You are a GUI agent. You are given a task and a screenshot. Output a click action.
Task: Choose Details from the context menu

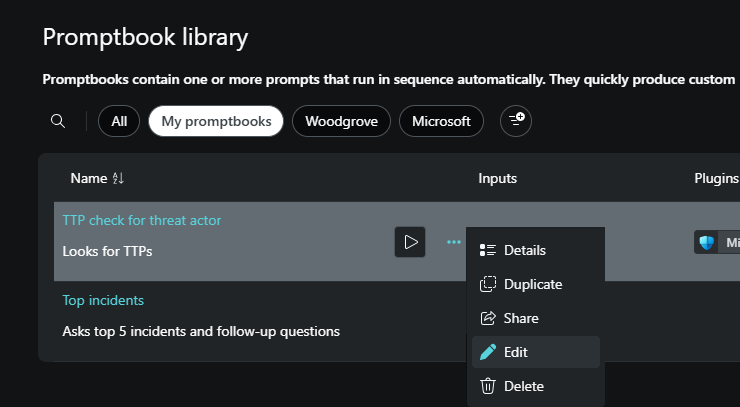[536, 250]
